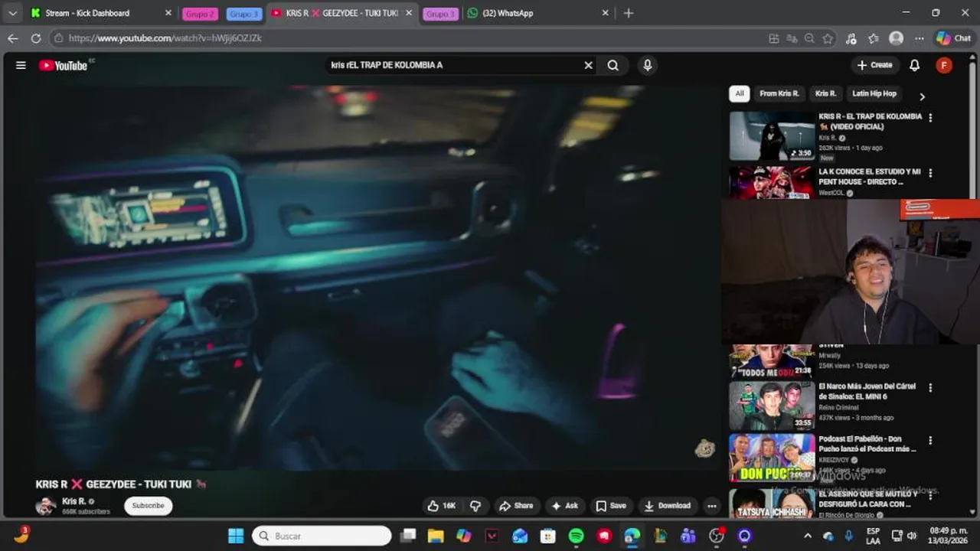This screenshot has width=980, height=551.
Task: Open the ESP LAA language switcher
Action: 873,536
